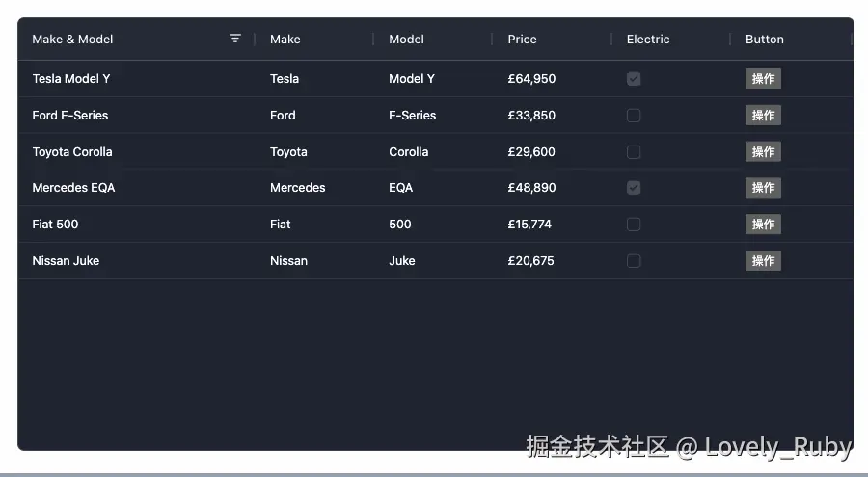The width and height of the screenshot is (868, 477).
Task: Enable Electric checkbox for Ford F-Series
Action: (634, 116)
